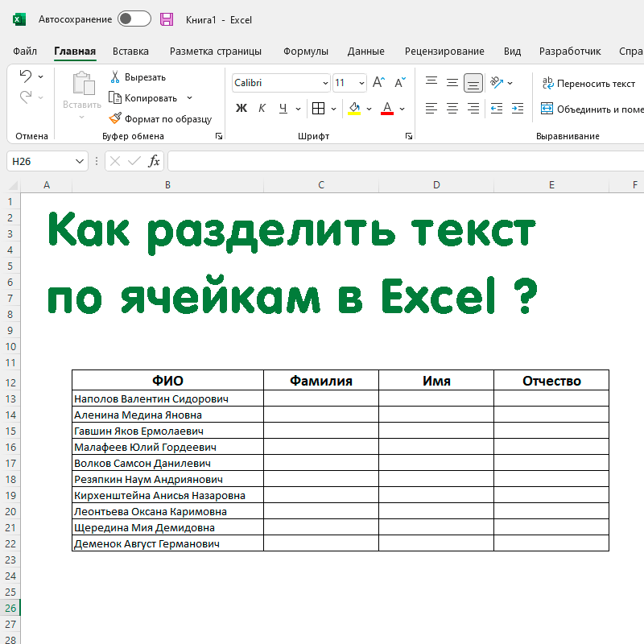The width and height of the screenshot is (644, 644).
Task: Open the Шрифт dialog launcher
Action: pos(409,136)
